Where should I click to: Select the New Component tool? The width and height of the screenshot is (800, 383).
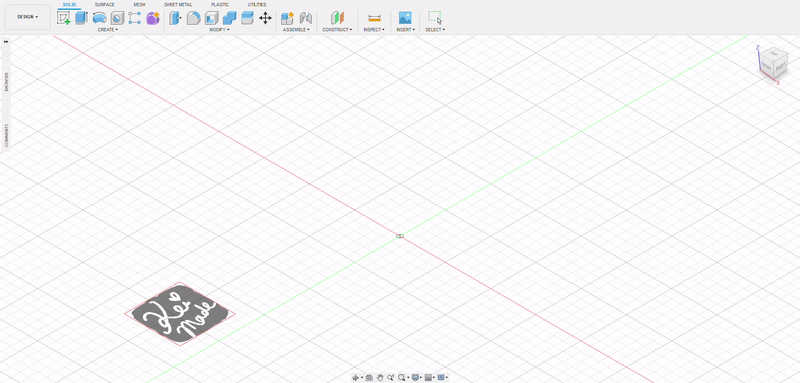287,18
